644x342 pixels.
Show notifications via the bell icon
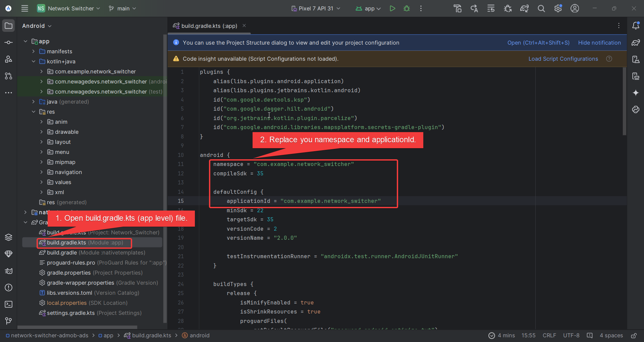(x=636, y=25)
